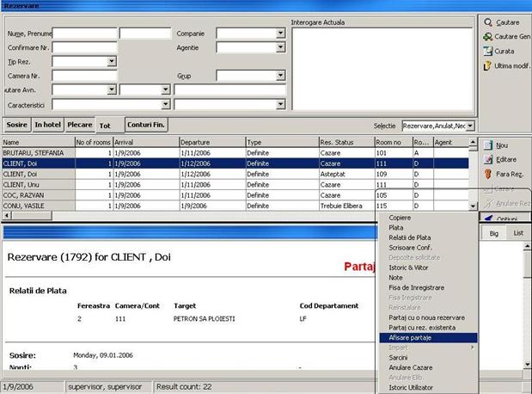Viewport: 532px width, 394px height.
Task: Select the CLIENT, Unu row
Action: (235, 185)
